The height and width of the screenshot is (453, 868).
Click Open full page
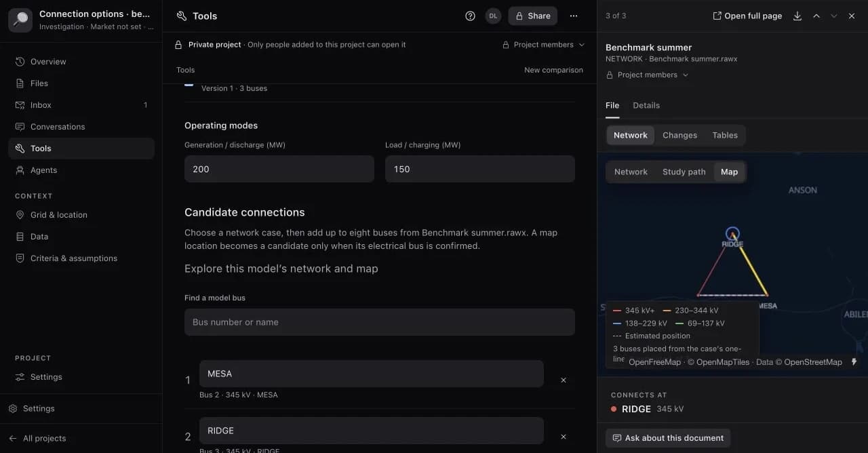coord(747,16)
